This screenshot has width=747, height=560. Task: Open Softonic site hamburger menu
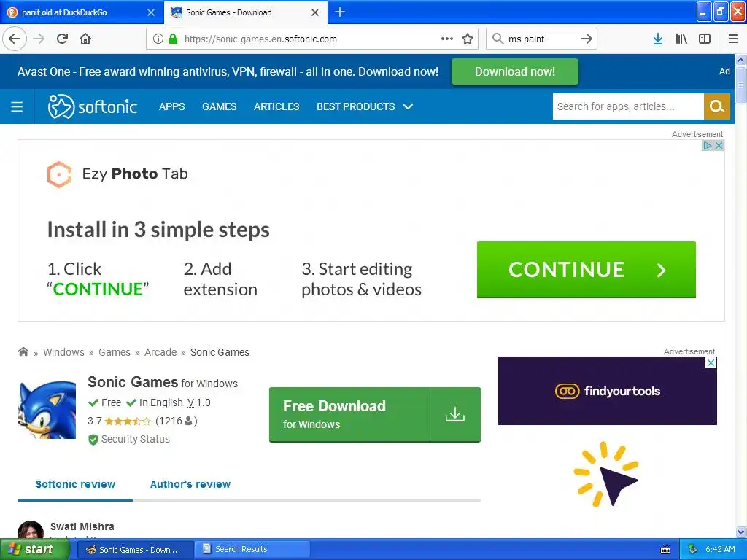point(17,106)
